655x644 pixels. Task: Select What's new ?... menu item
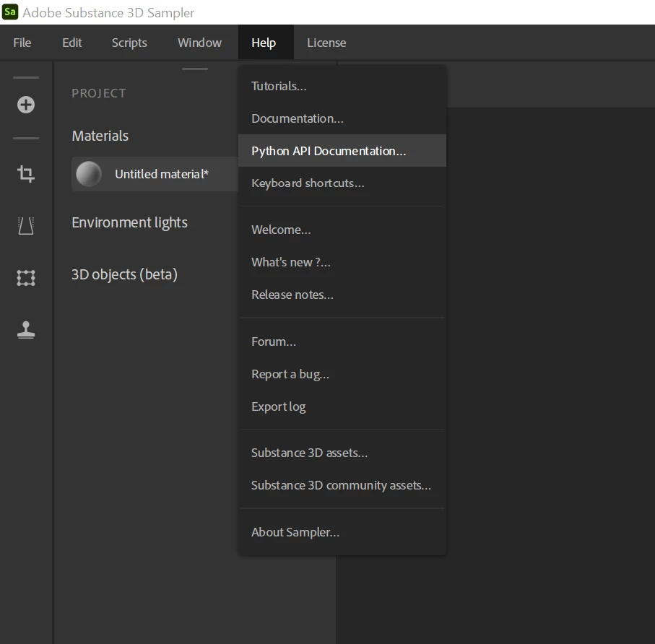[342, 262]
